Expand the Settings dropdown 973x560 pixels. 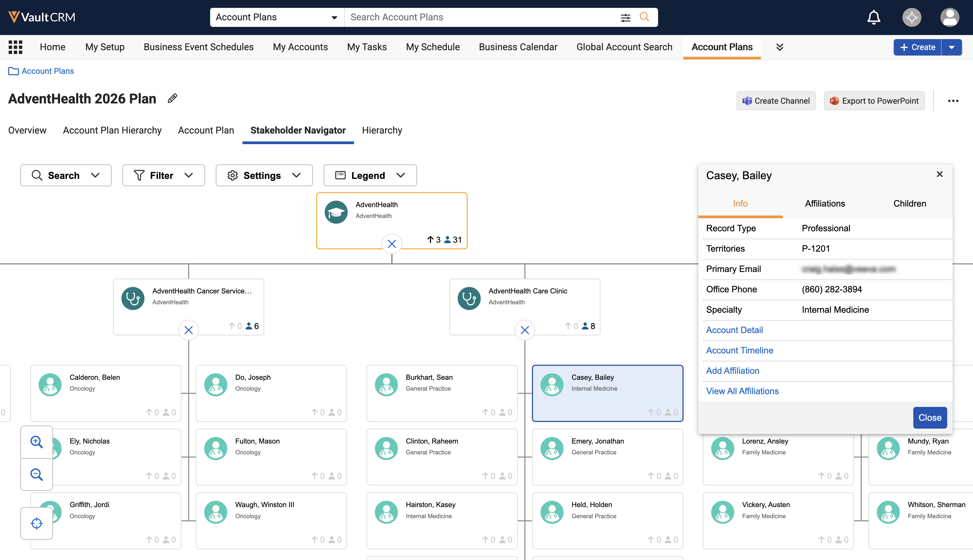[x=264, y=175]
